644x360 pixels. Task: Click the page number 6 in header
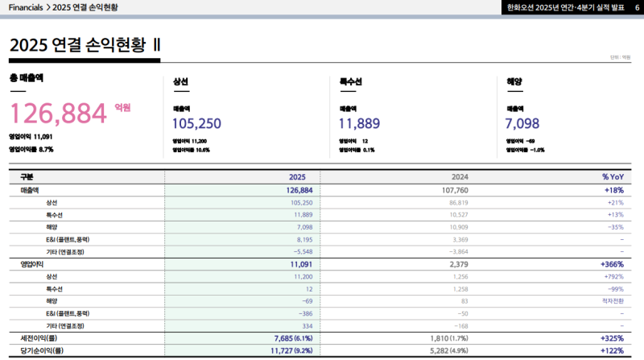pos(625,7)
